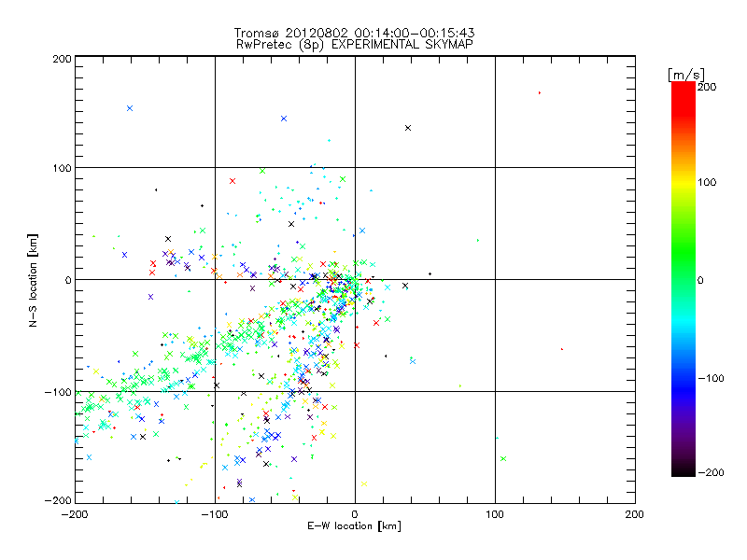This screenshot has width=747, height=560.
Task: Click the y-axis tick label '-100'
Action: [58, 392]
